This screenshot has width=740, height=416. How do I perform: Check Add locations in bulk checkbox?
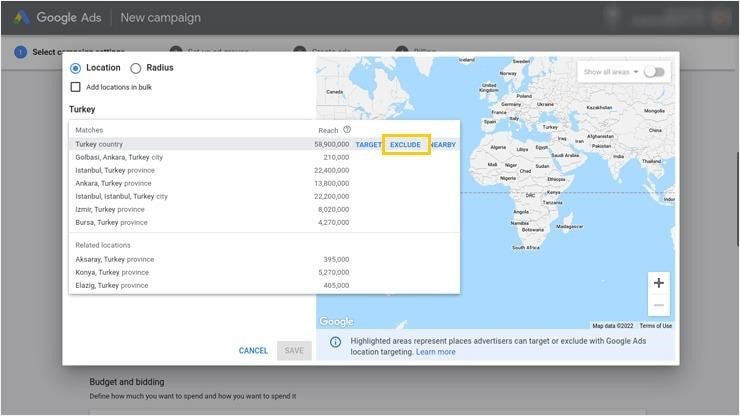pos(76,87)
